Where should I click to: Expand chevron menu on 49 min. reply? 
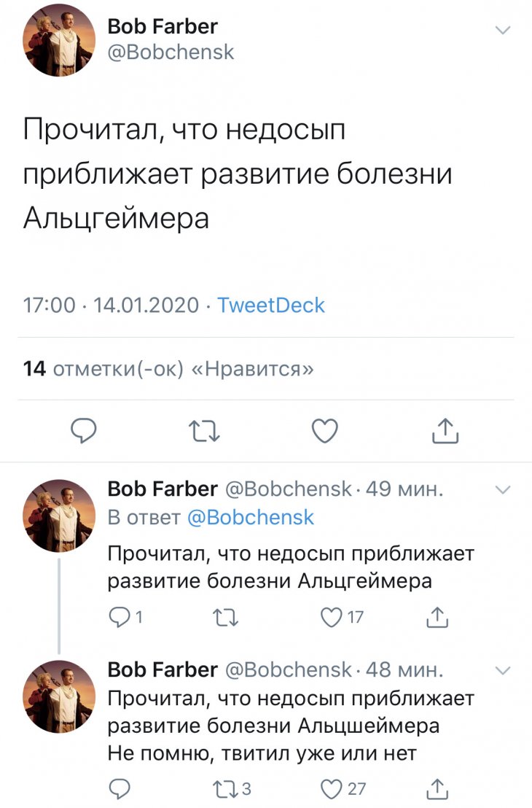pyautogui.click(x=503, y=489)
